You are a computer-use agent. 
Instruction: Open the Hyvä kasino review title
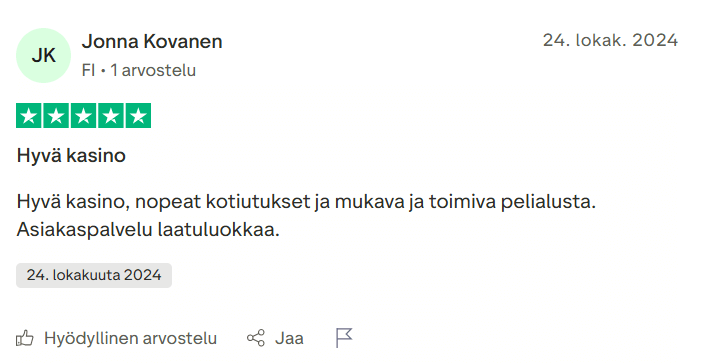pos(71,156)
